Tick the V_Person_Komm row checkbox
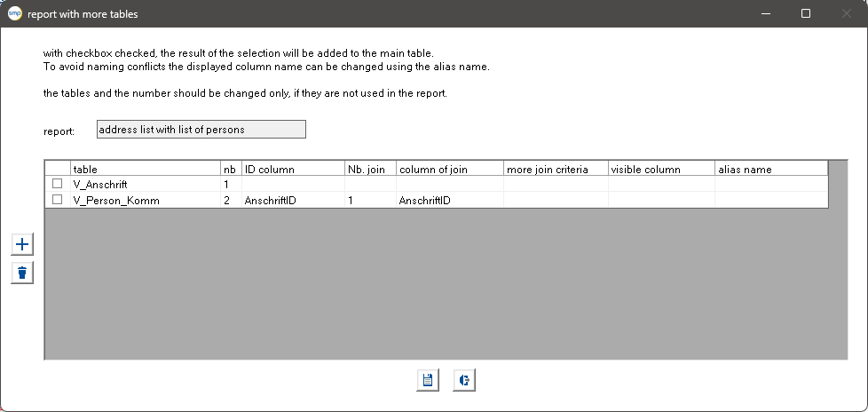This screenshot has height=412, width=868. [57, 200]
